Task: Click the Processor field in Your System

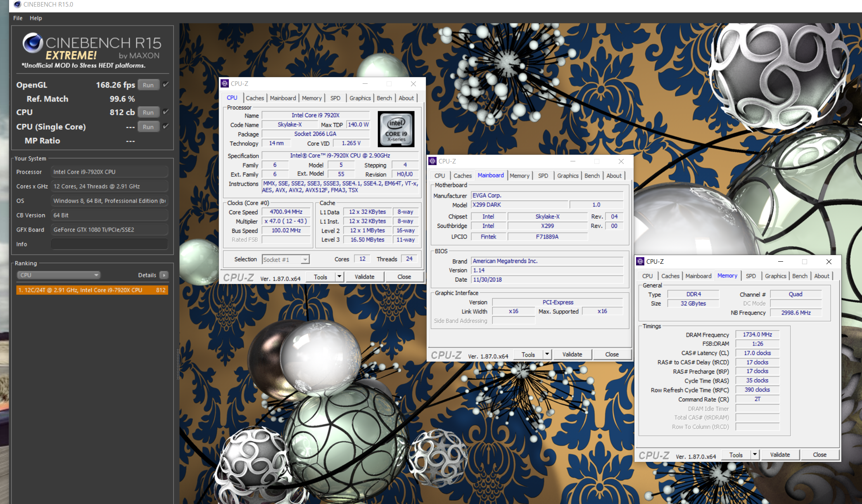Action: [x=109, y=172]
